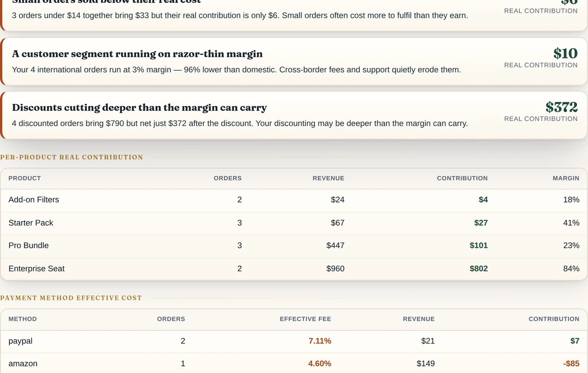Click the $7 contribution for paypal
Image resolution: width=588 pixels, height=373 pixels.
(x=575, y=341)
